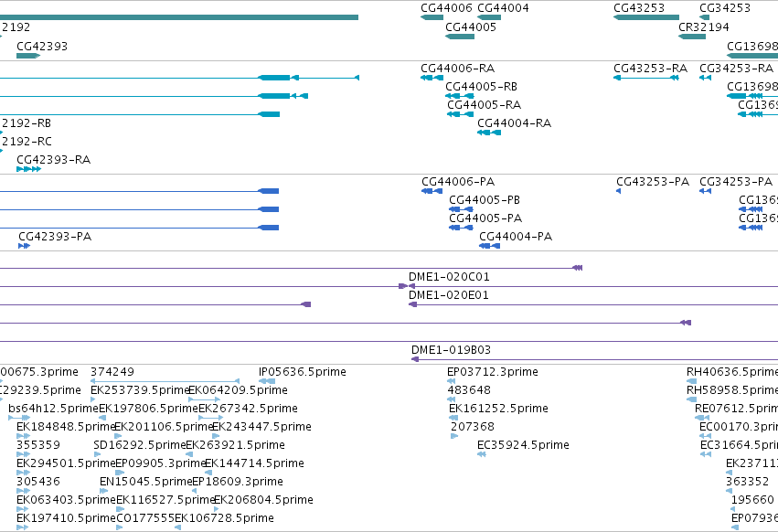Screen dimensions: 778x532
Task: Click the CG43253 gene label
Action: [x=638, y=8]
